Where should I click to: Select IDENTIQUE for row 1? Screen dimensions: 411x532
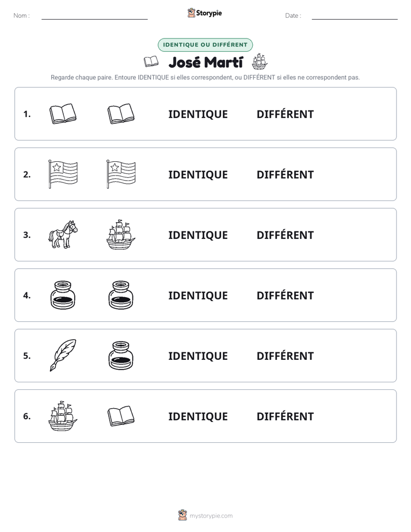(x=198, y=115)
